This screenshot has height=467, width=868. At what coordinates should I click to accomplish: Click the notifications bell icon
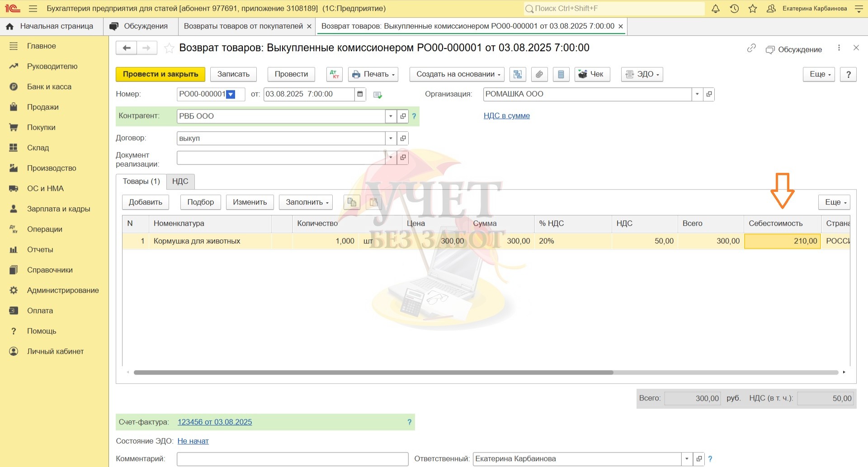point(716,9)
